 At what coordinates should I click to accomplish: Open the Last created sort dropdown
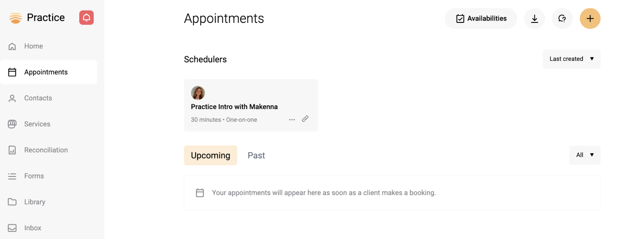click(x=572, y=59)
